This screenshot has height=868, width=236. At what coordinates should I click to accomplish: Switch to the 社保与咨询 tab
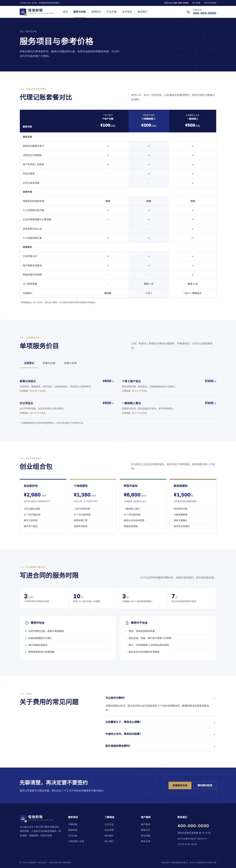point(70,363)
